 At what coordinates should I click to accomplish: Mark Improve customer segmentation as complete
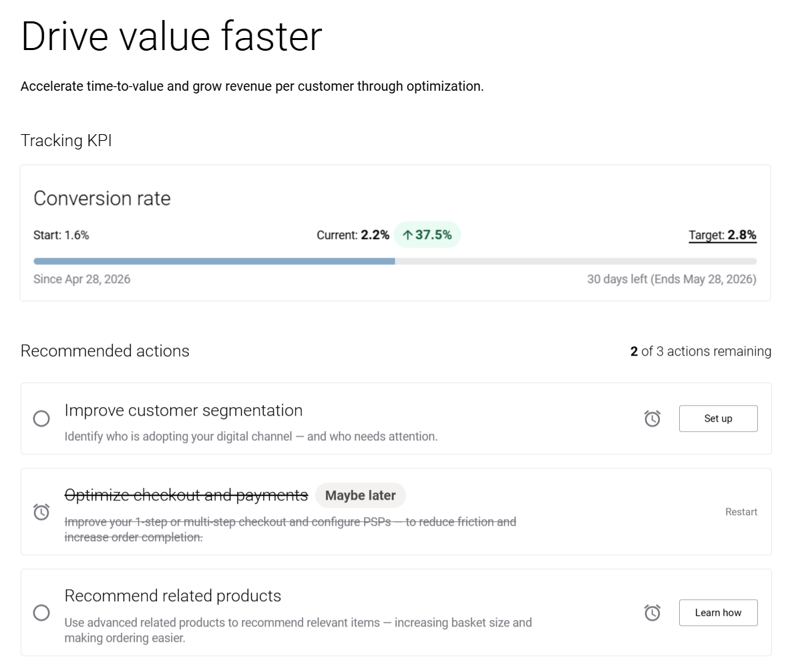coord(41,418)
